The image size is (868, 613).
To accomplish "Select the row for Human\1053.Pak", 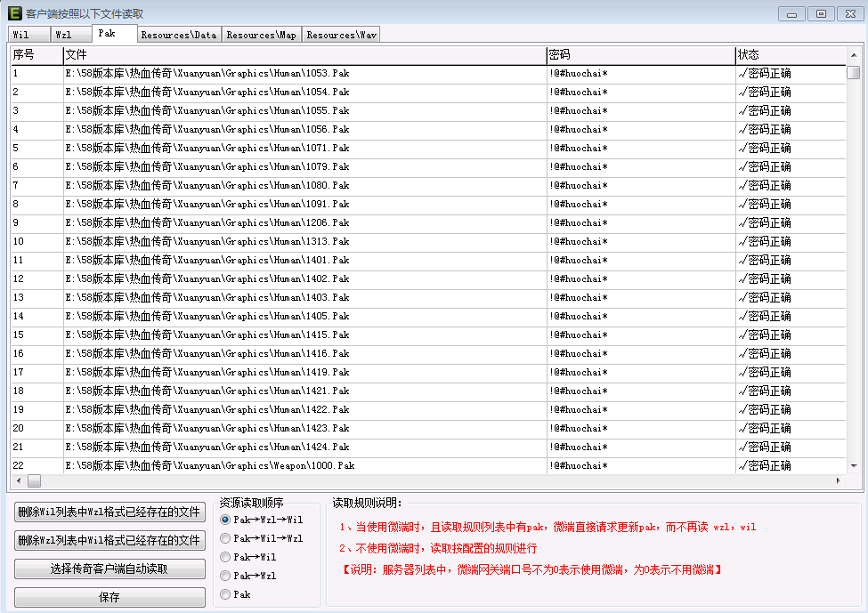I will click(x=428, y=74).
